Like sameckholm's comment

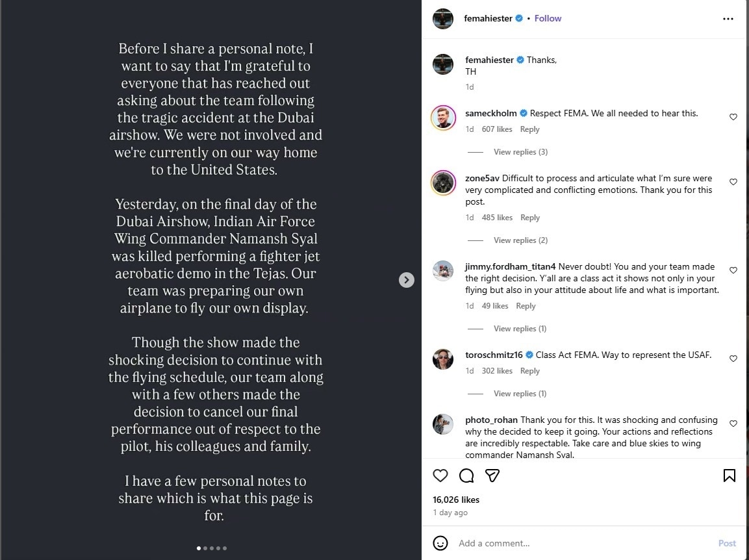click(733, 117)
